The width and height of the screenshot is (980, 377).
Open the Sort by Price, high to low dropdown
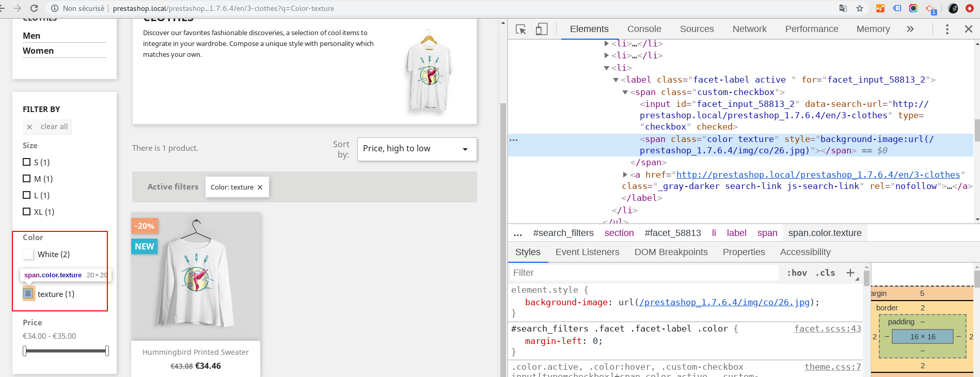tap(417, 149)
